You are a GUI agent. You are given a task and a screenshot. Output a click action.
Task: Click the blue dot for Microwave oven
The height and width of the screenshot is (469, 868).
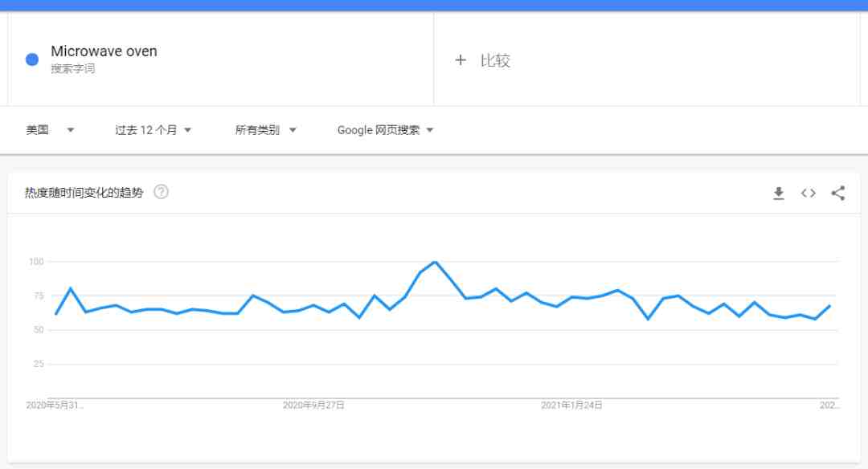(x=32, y=59)
